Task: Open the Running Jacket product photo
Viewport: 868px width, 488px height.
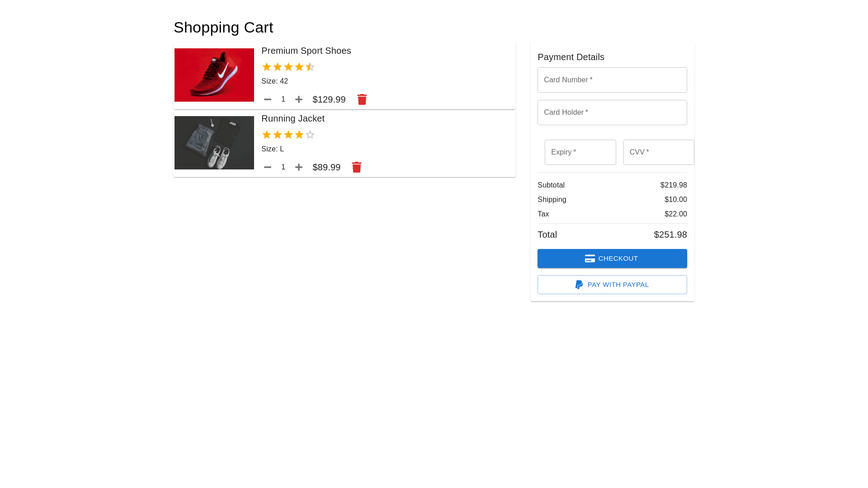Action: point(214,143)
